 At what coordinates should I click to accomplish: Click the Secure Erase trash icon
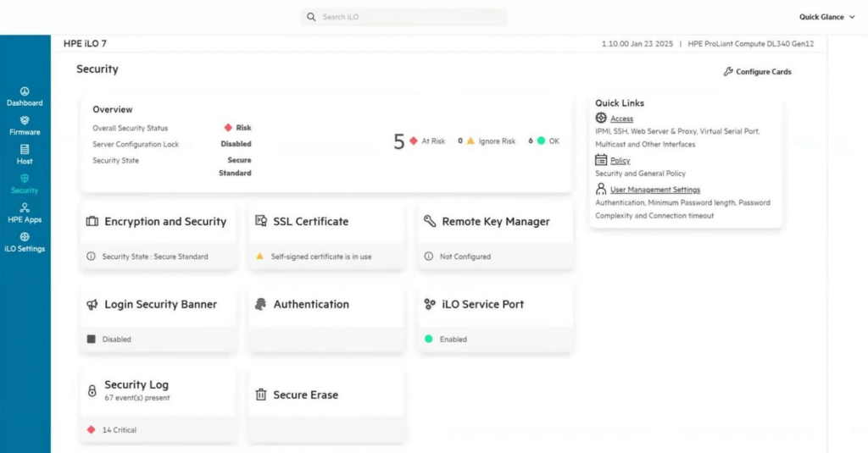pos(261,395)
